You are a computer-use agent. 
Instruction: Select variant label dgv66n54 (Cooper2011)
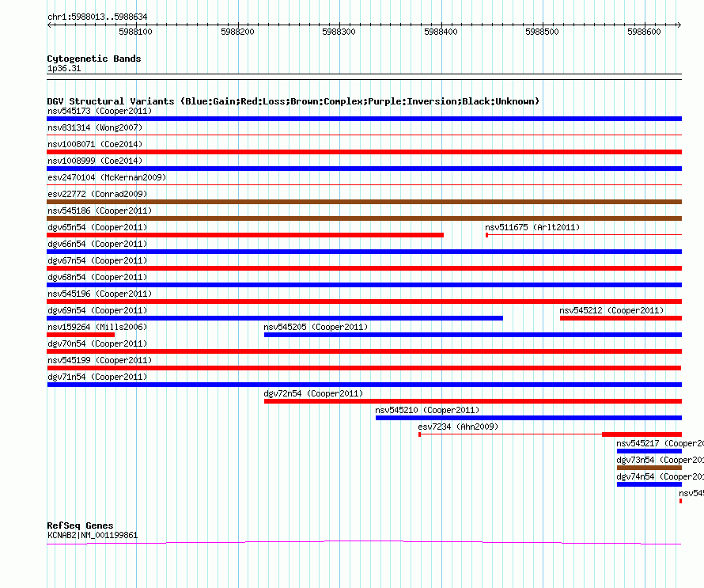point(97,244)
